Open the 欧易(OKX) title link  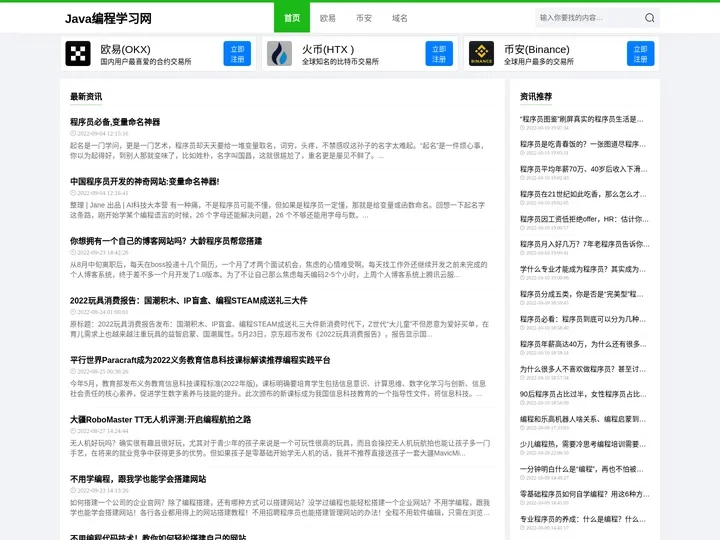click(125, 49)
